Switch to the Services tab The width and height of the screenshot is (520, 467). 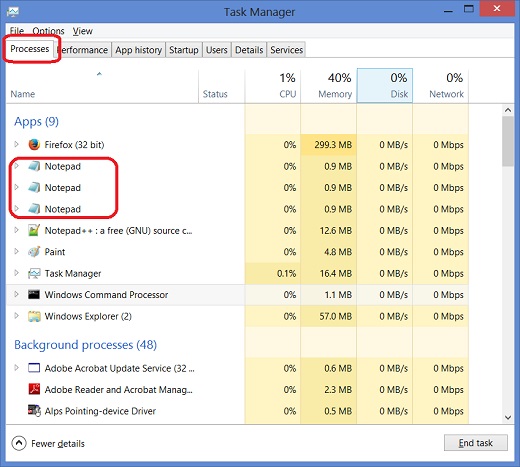(287, 50)
